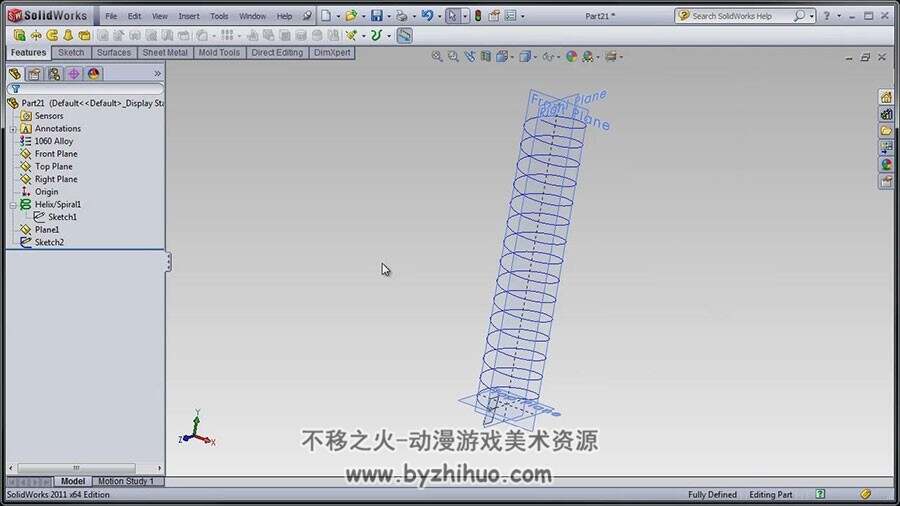Click the Zoom to Area icon
Image resolution: width=900 pixels, height=506 pixels.
453,56
